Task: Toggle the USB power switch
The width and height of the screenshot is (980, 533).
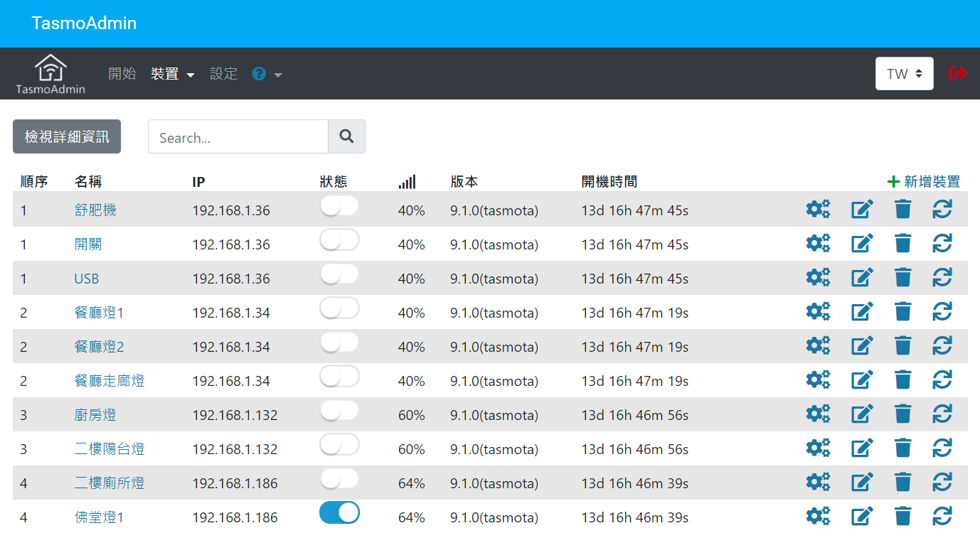Action: pos(339,274)
